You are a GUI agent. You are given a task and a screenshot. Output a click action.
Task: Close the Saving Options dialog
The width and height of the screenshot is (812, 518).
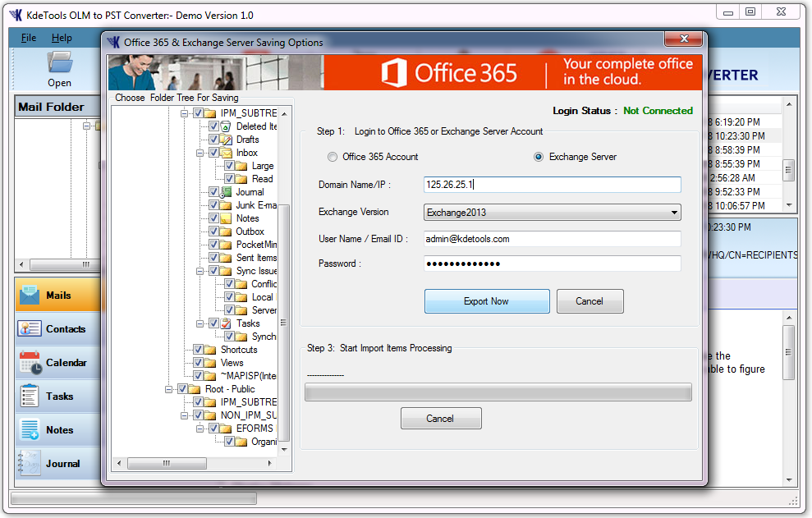(x=684, y=39)
